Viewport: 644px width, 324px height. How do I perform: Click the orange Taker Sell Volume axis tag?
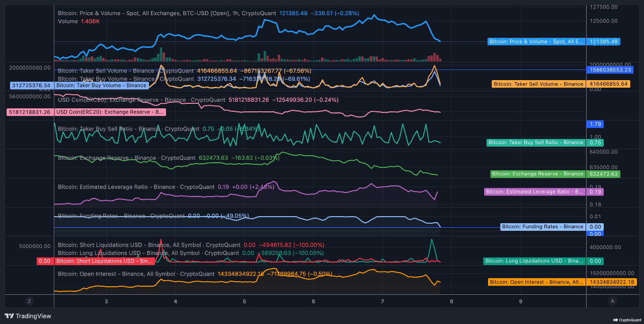(538, 84)
